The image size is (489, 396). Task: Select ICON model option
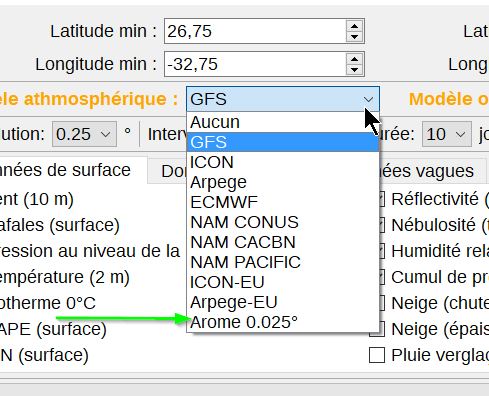pyautogui.click(x=283, y=162)
